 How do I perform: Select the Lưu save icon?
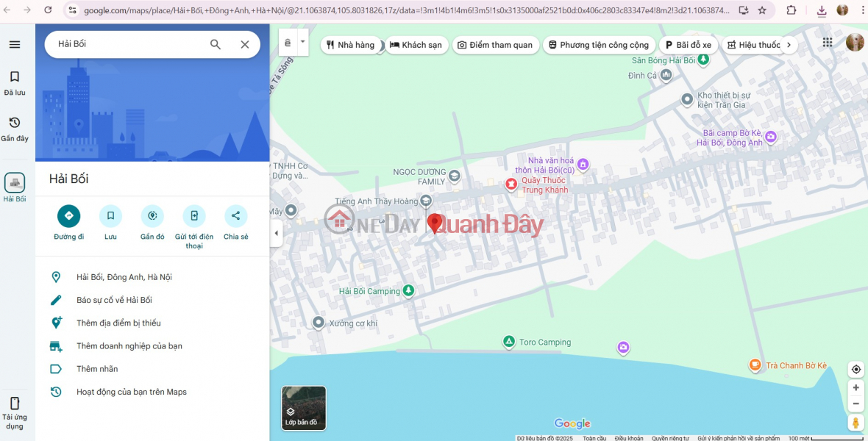[110, 216]
